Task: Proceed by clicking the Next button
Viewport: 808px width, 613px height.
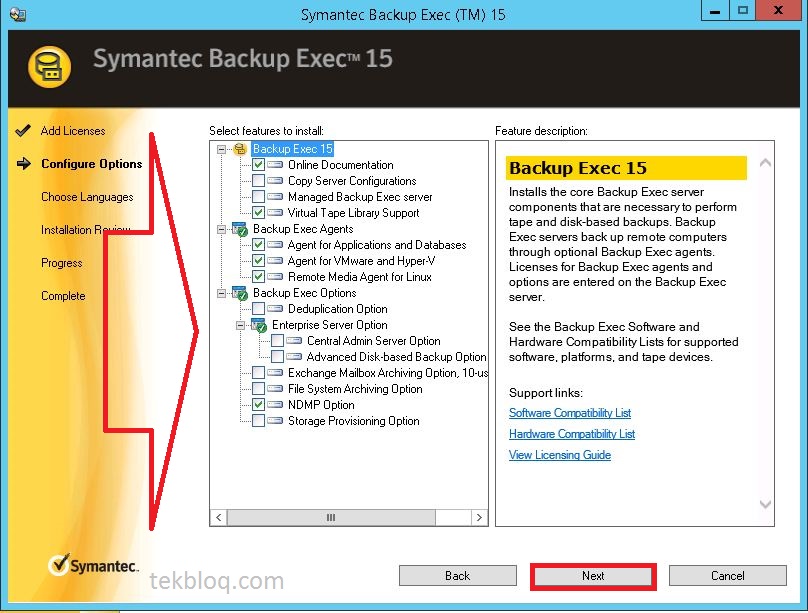Action: click(x=593, y=576)
